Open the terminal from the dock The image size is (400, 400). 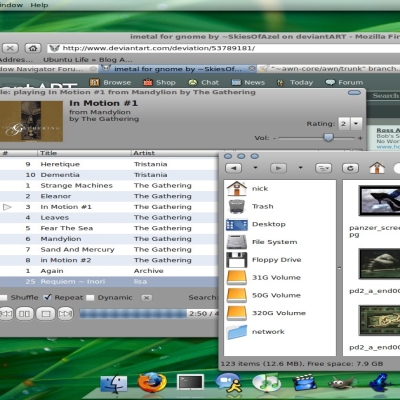click(190, 383)
